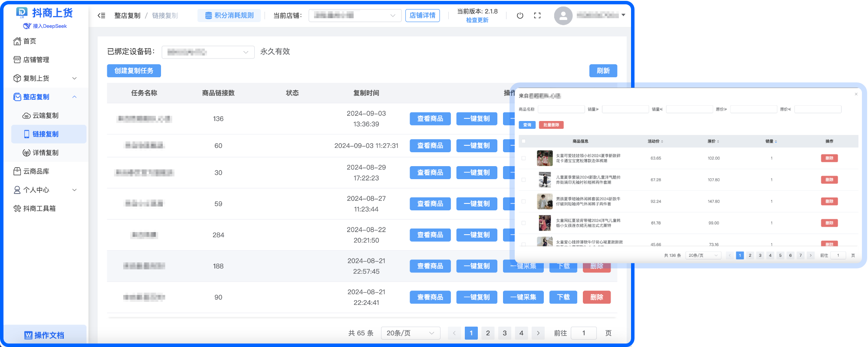
Task: Click the sidebar collapse icon
Action: [x=102, y=16]
